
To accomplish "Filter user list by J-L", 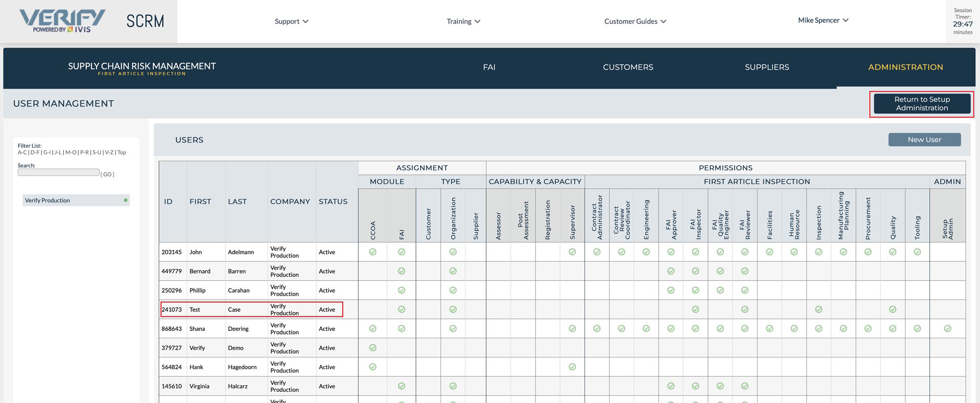I will [58, 152].
